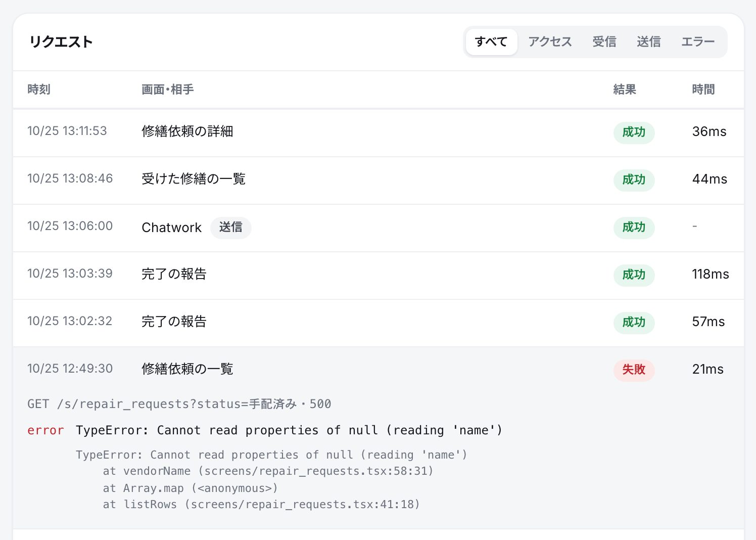Click the vendorName stack trace line
Viewport: 756px width, 540px height.
268,471
